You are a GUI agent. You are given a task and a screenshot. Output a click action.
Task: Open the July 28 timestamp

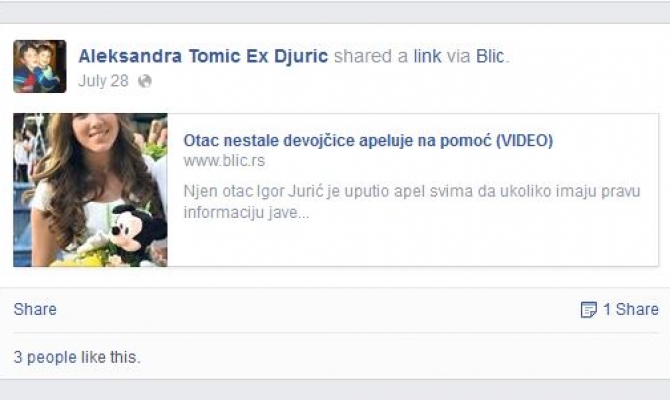point(104,80)
